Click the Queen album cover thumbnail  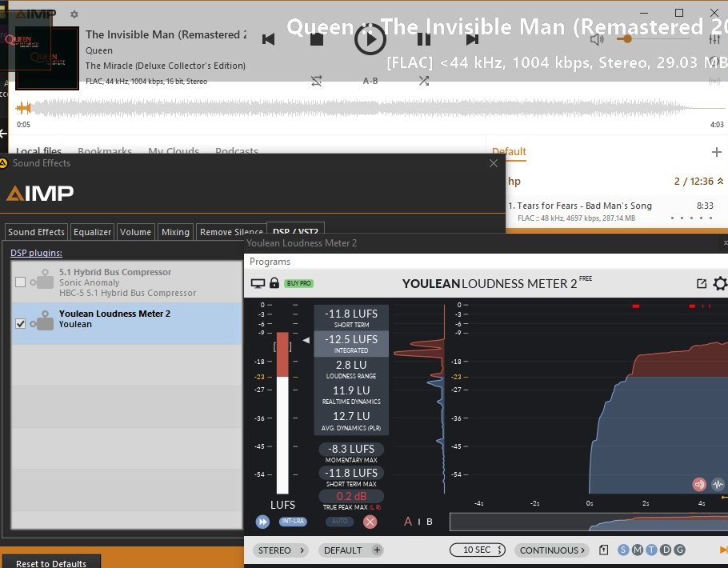[x=47, y=58]
